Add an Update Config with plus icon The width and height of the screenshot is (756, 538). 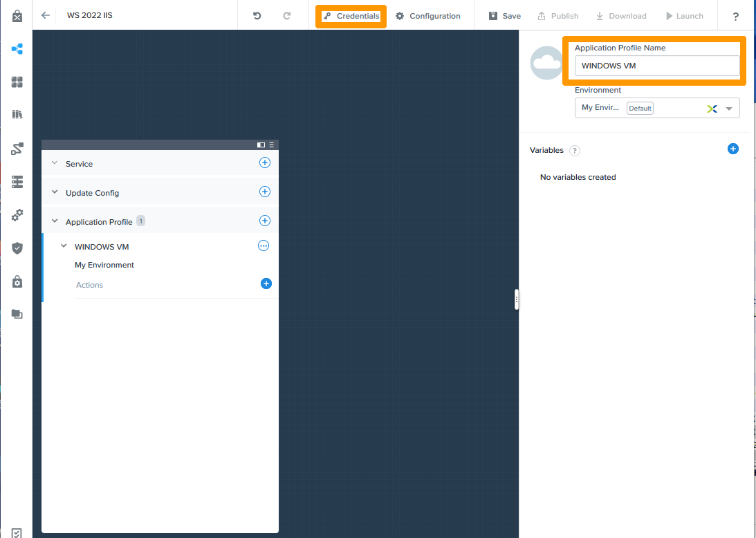[264, 192]
